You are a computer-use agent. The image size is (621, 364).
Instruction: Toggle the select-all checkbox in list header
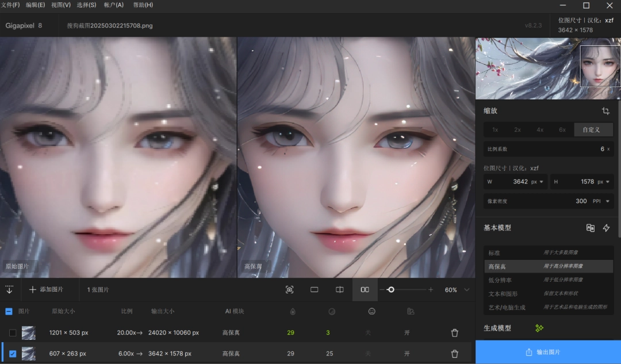coord(9,311)
